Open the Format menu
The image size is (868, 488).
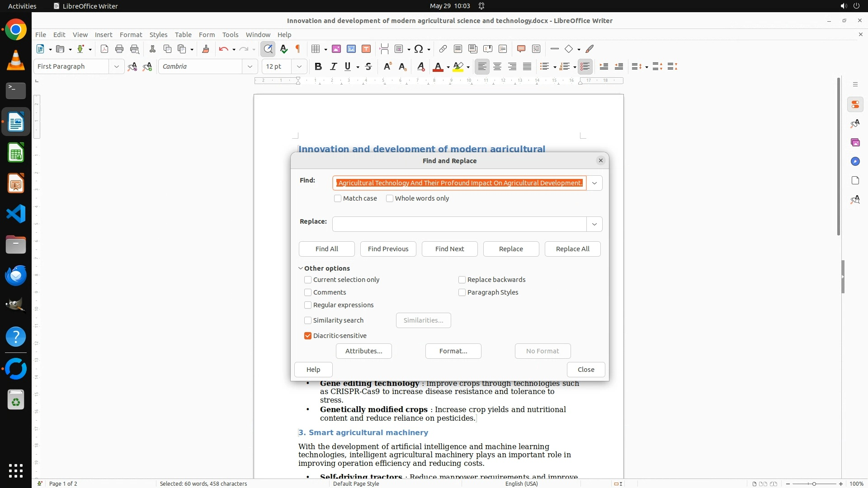coord(131,34)
